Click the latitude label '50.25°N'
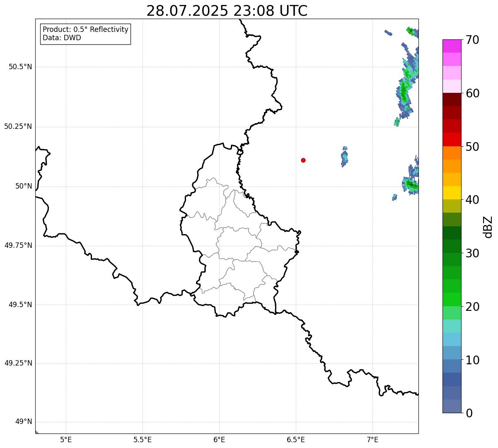498x448 pixels. [x=18, y=126]
